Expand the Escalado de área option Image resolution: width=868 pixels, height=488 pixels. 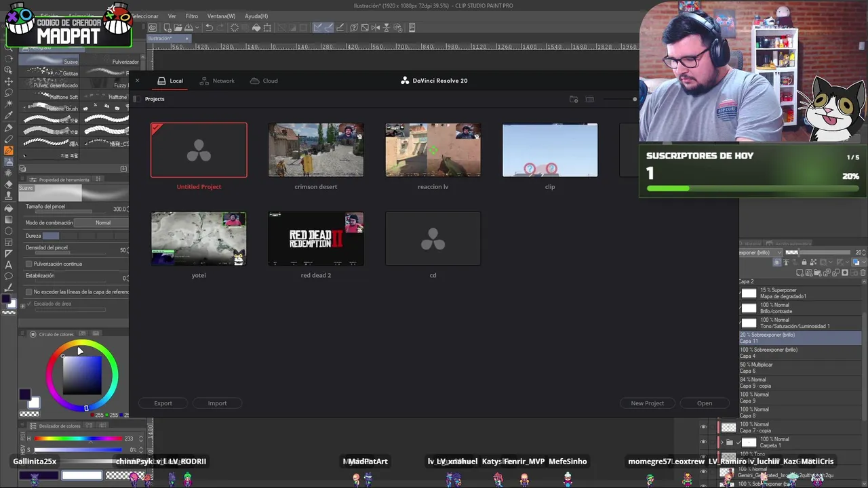[x=22, y=306]
